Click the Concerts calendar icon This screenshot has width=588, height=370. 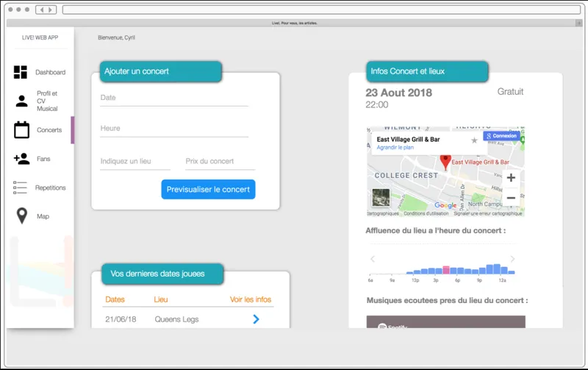21,130
